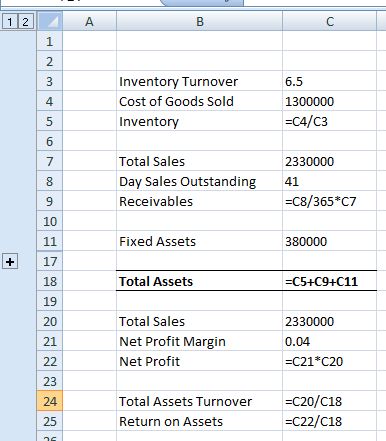Select column B header
The height and width of the screenshot is (441, 386).
click(x=199, y=22)
